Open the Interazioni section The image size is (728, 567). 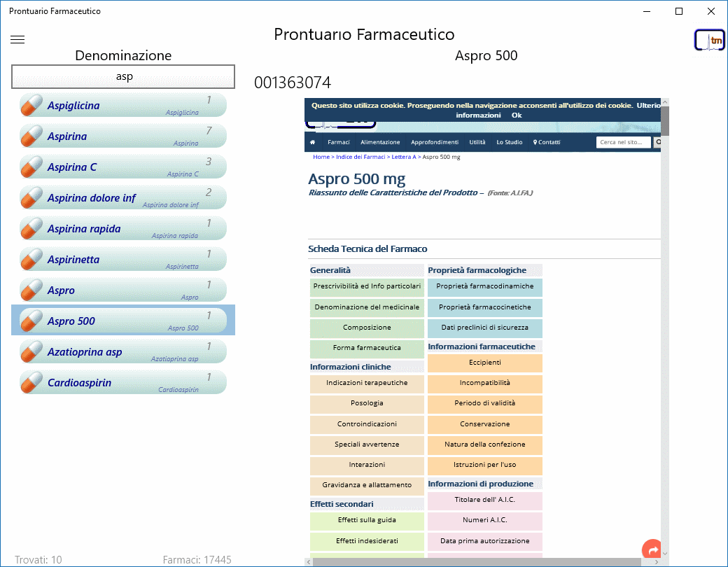coord(367,465)
